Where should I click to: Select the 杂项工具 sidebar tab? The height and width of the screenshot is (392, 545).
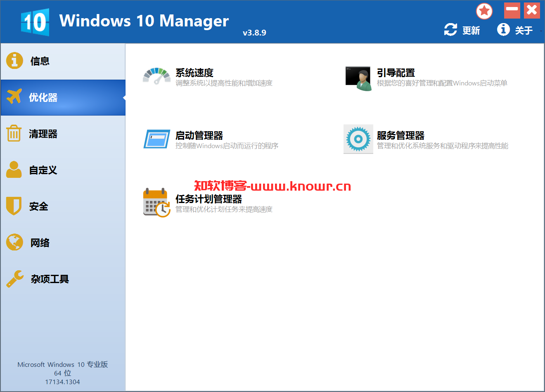63,279
